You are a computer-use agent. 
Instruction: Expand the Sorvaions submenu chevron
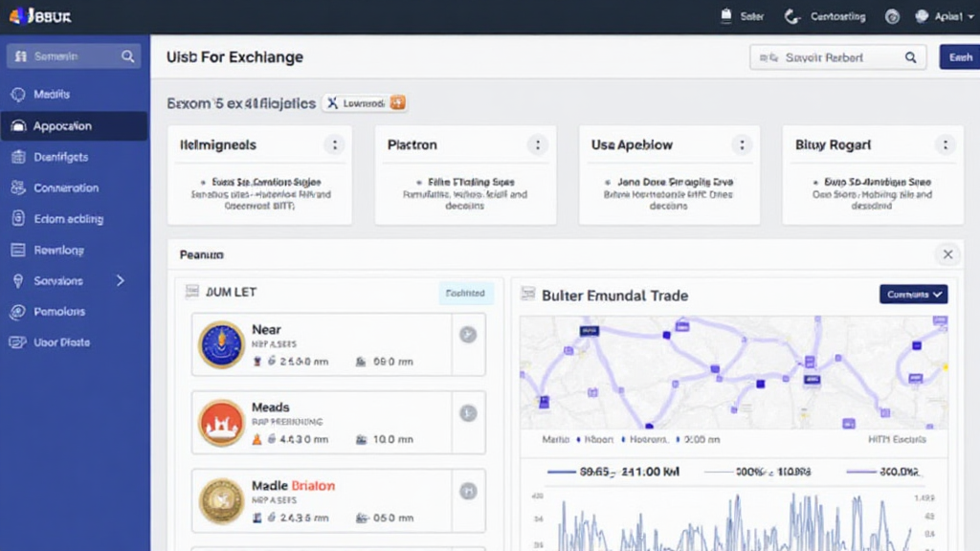coord(121,280)
